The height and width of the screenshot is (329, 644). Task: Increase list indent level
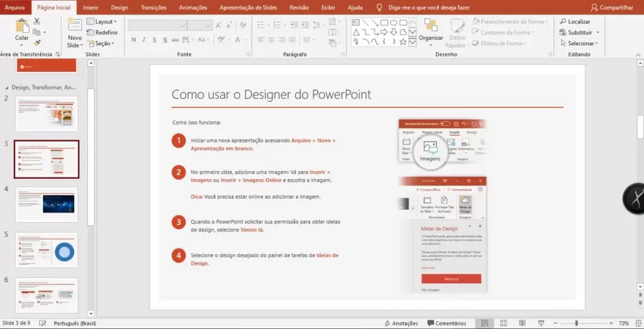tap(306, 25)
